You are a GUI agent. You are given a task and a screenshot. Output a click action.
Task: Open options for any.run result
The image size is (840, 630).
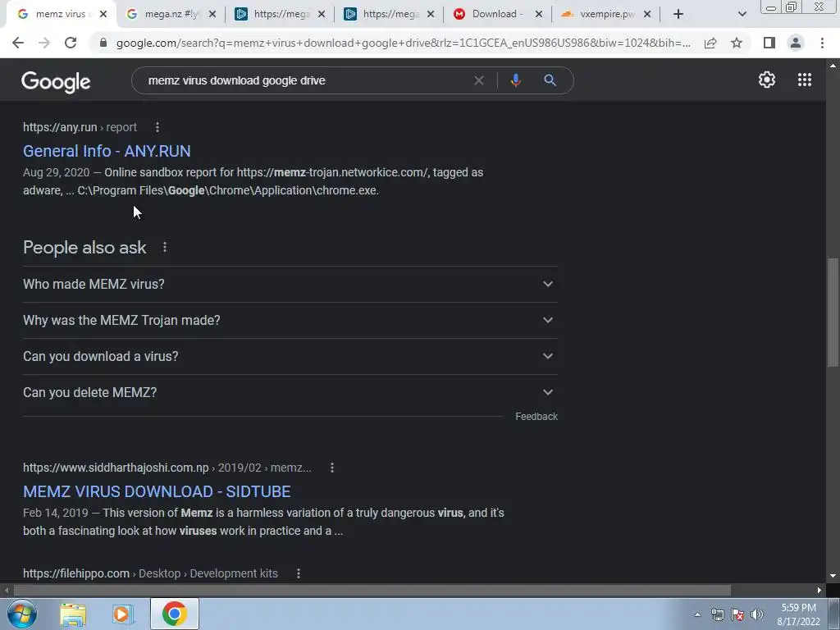[x=157, y=127]
